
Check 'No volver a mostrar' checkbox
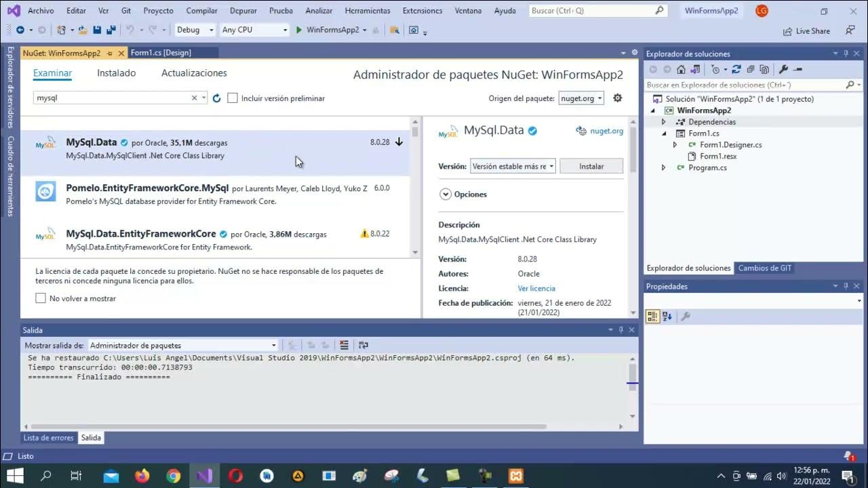41,298
